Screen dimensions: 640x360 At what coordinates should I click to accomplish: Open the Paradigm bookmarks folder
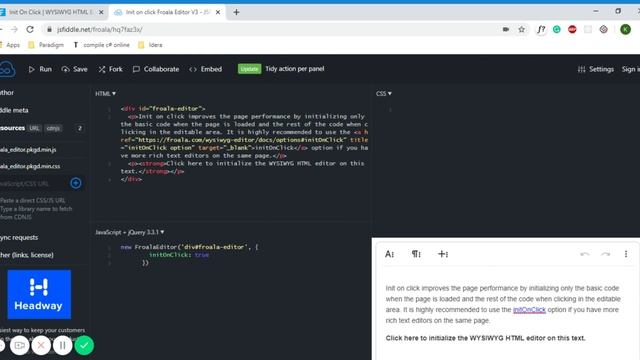[46, 45]
